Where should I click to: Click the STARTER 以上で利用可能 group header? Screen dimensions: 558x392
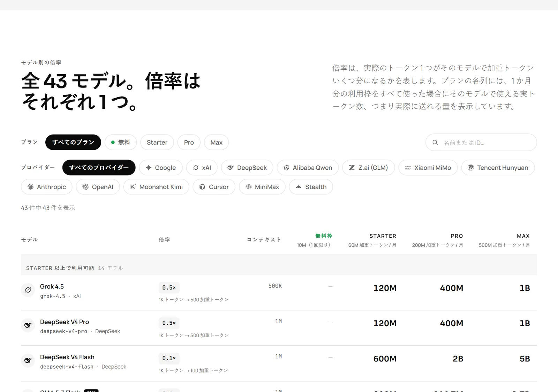pos(60,268)
